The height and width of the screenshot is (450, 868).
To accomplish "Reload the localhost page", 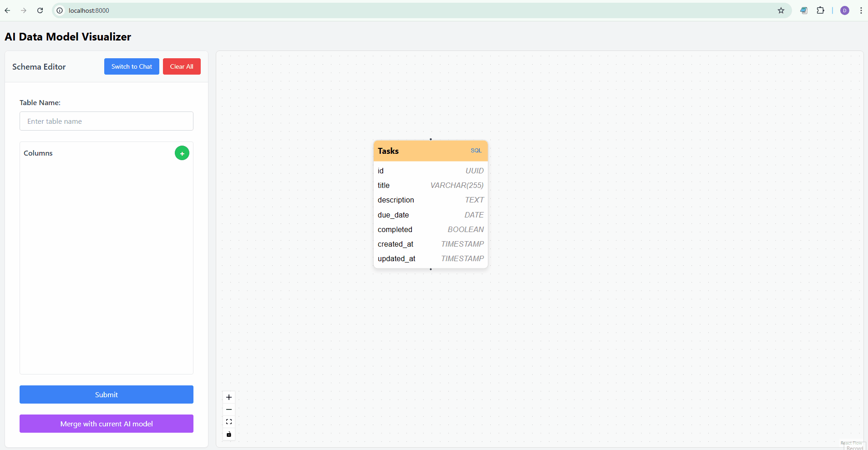I will click(40, 10).
